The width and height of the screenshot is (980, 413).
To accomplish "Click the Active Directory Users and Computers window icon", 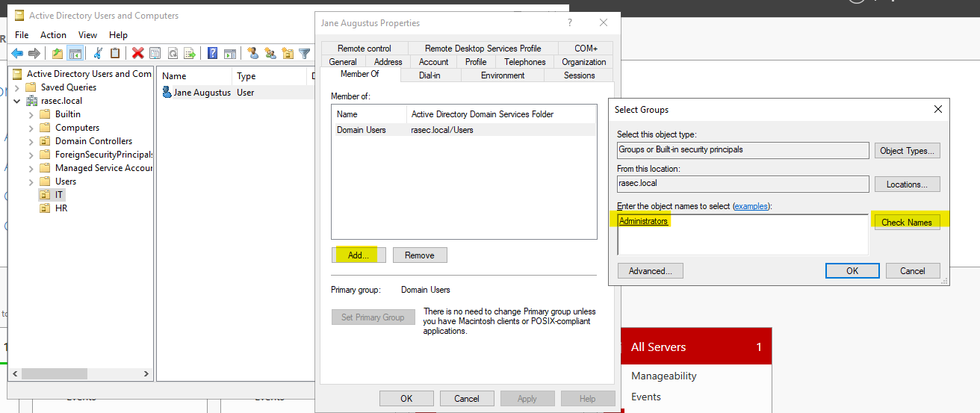I will (19, 16).
